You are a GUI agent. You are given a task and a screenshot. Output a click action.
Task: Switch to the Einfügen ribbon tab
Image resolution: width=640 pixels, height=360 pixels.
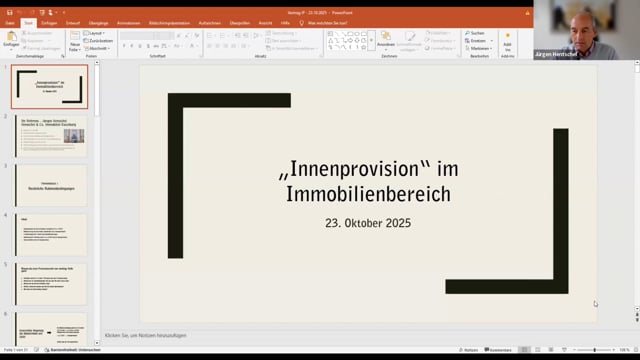(49, 23)
